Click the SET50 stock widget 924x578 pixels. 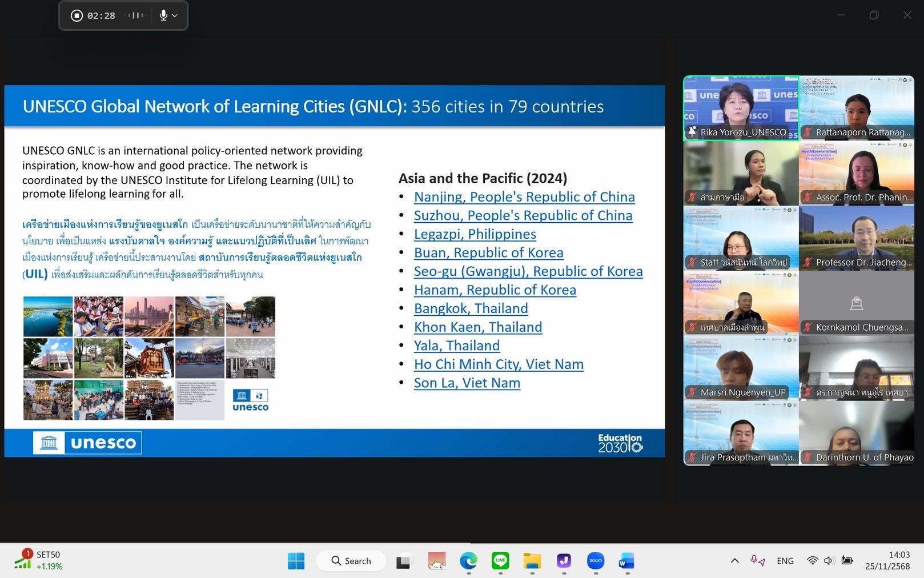point(40,560)
